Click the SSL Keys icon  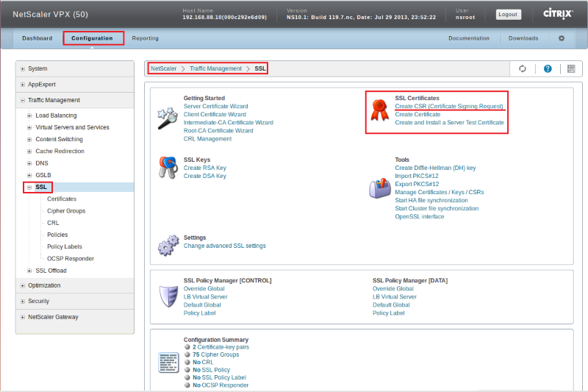tap(168, 167)
